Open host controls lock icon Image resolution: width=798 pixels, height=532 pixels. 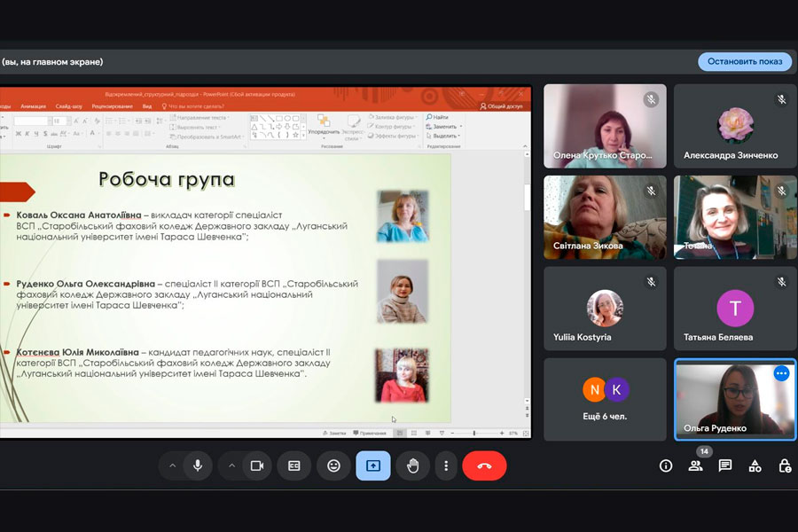point(784,465)
